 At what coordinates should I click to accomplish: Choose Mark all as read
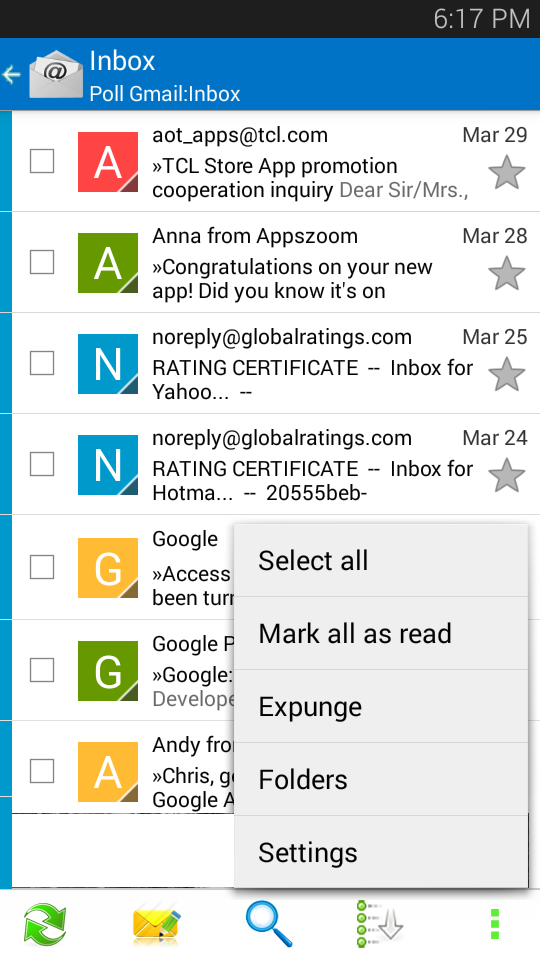[x=381, y=633]
